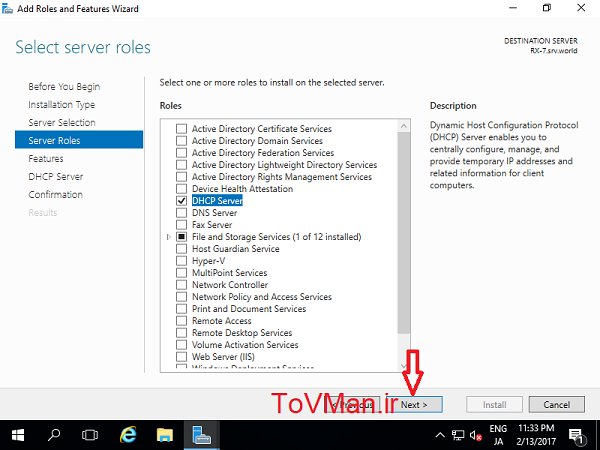Check Device Health Attestation role

point(181,189)
